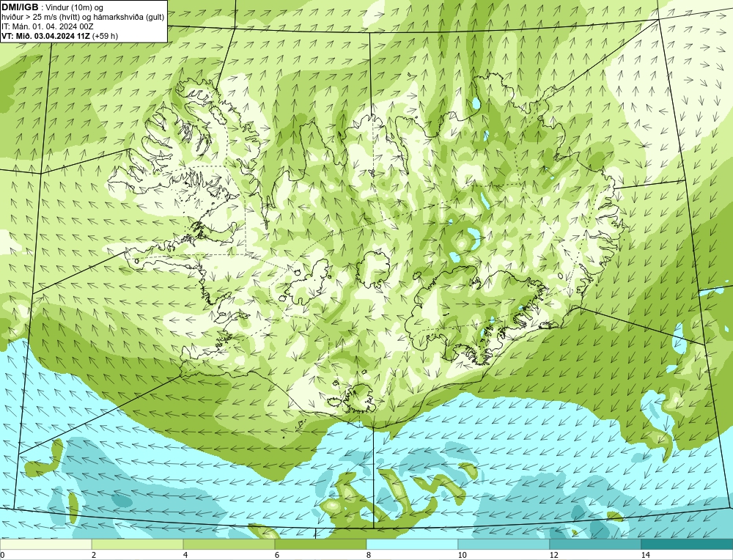Click the above 14 m/s darkest teal swatch
Image resolution: width=733 pixels, height=560 pixels.
click(688, 544)
